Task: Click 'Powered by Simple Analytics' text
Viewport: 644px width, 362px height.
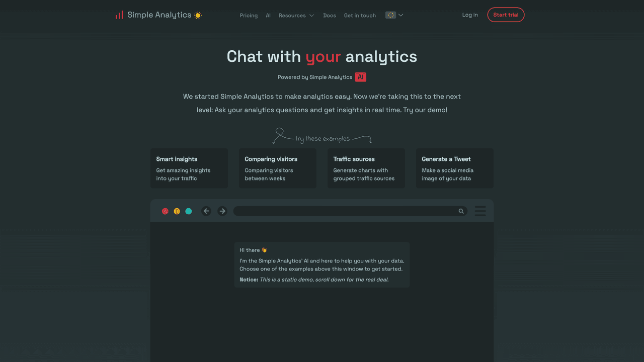Action: tap(315, 77)
